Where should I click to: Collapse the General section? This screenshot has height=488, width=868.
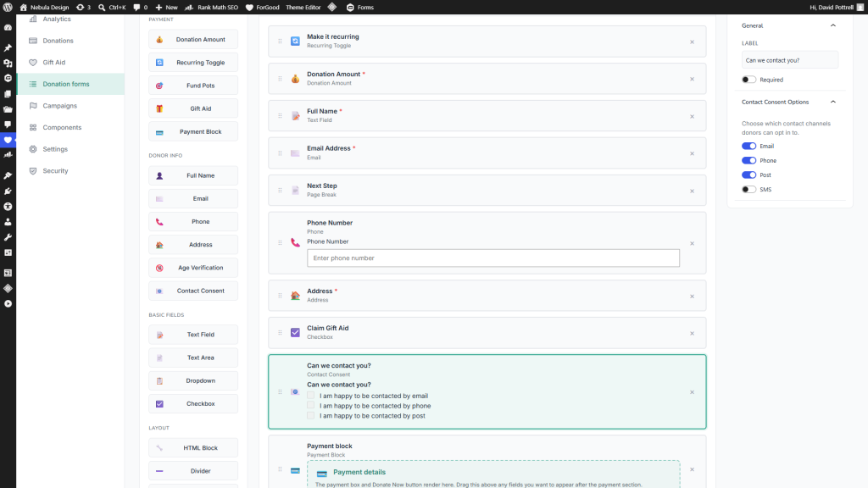click(832, 25)
